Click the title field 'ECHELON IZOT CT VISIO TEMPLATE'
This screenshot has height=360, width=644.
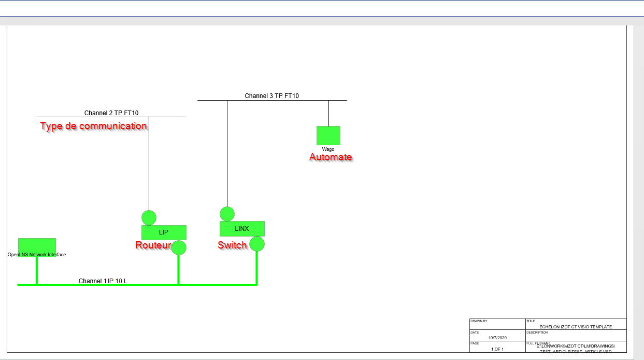pos(575,327)
